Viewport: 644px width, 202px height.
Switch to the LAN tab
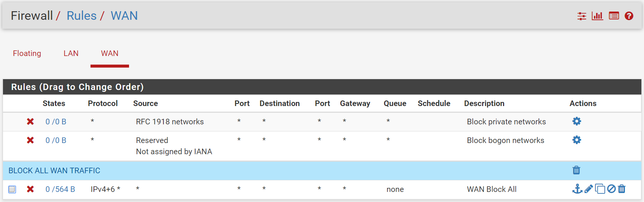pyautogui.click(x=71, y=53)
